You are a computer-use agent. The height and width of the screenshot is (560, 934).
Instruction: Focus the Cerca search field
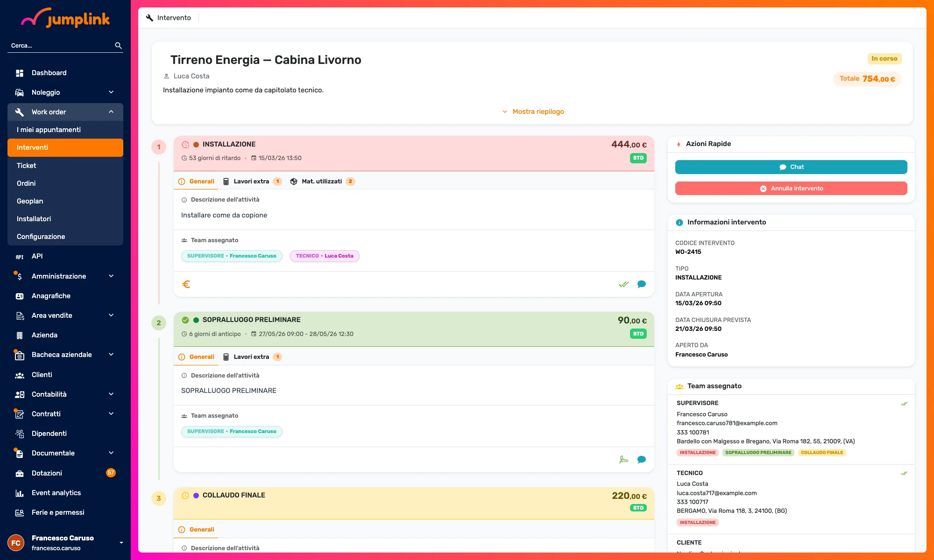(x=61, y=46)
